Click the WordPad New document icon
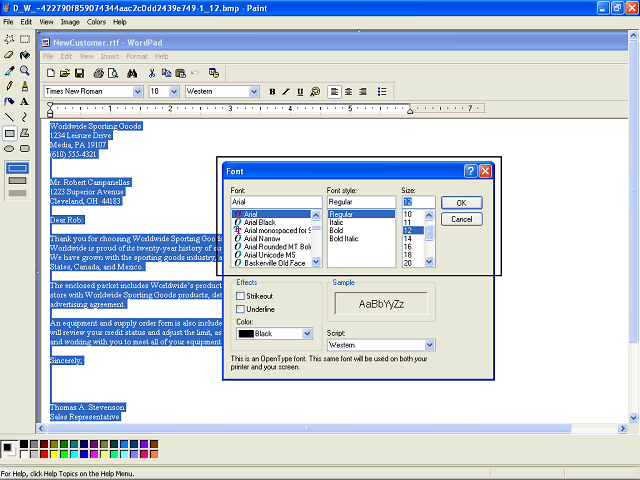This screenshot has width=640, height=480. [x=51, y=73]
